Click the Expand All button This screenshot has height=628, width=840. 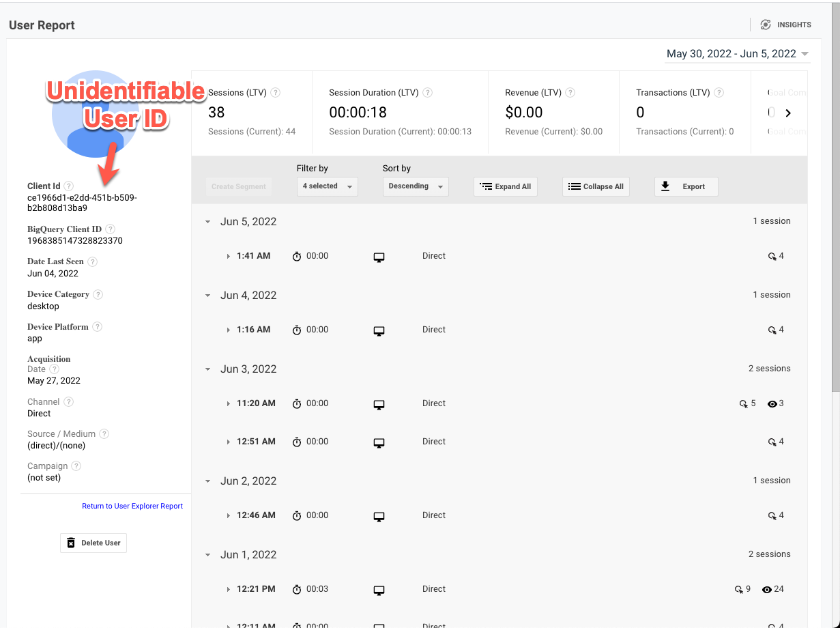[505, 186]
